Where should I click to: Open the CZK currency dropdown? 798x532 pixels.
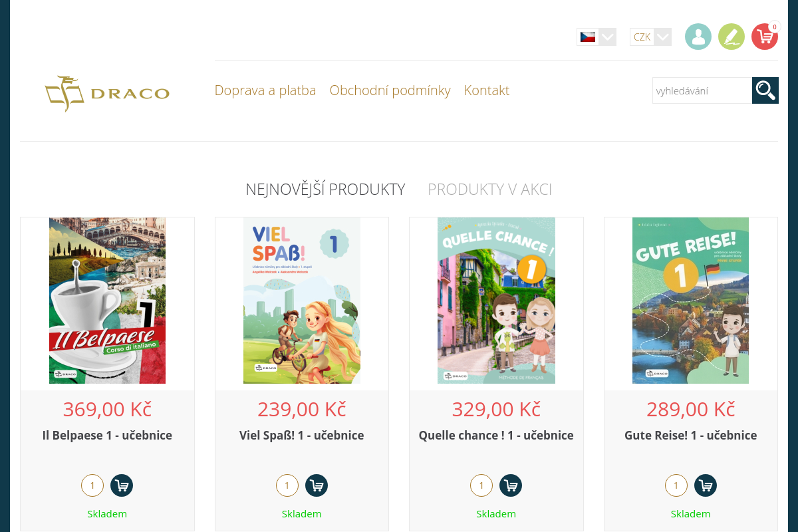(642, 37)
